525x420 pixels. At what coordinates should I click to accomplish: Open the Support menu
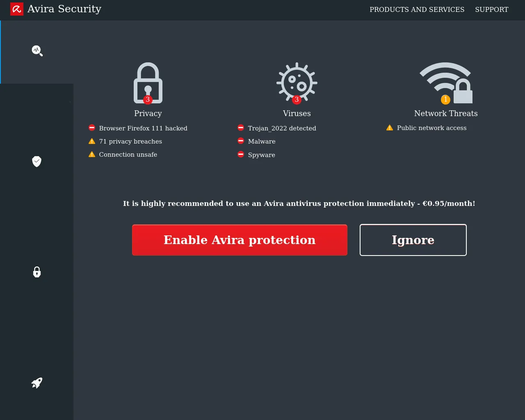491,9
